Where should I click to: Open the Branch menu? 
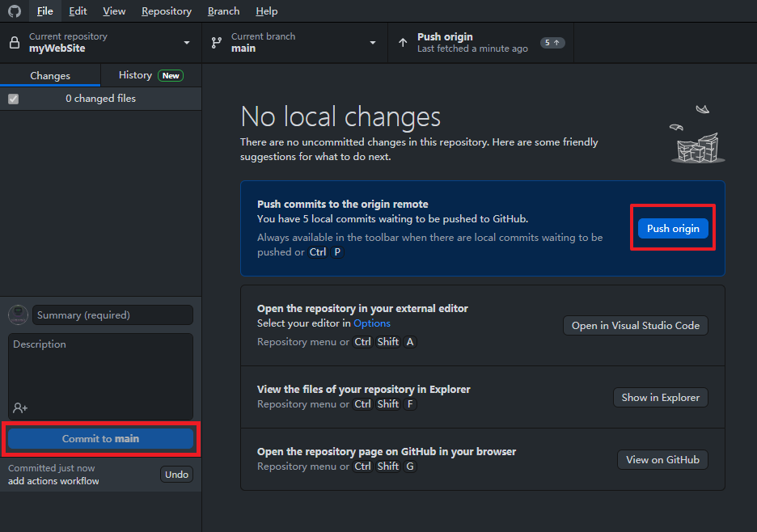point(223,11)
